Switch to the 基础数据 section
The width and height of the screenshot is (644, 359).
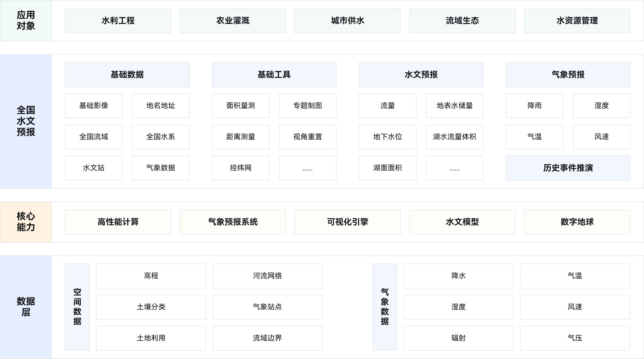pyautogui.click(x=127, y=74)
